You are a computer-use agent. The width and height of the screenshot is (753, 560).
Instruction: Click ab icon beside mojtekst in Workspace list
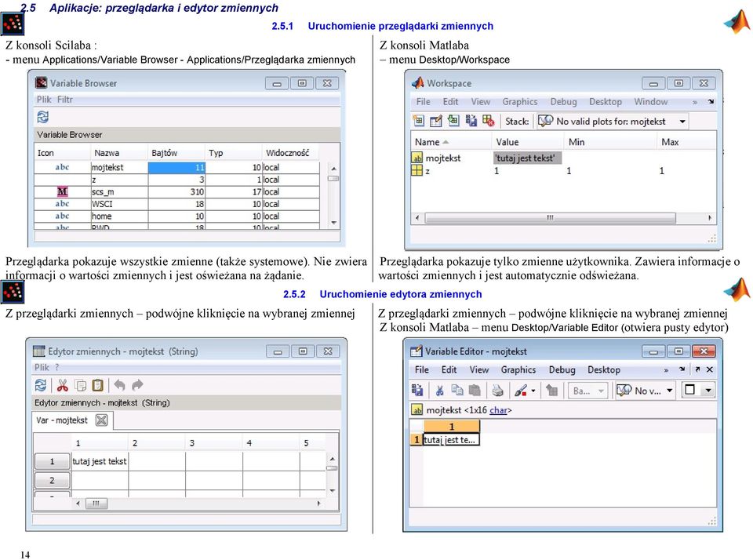(x=417, y=158)
